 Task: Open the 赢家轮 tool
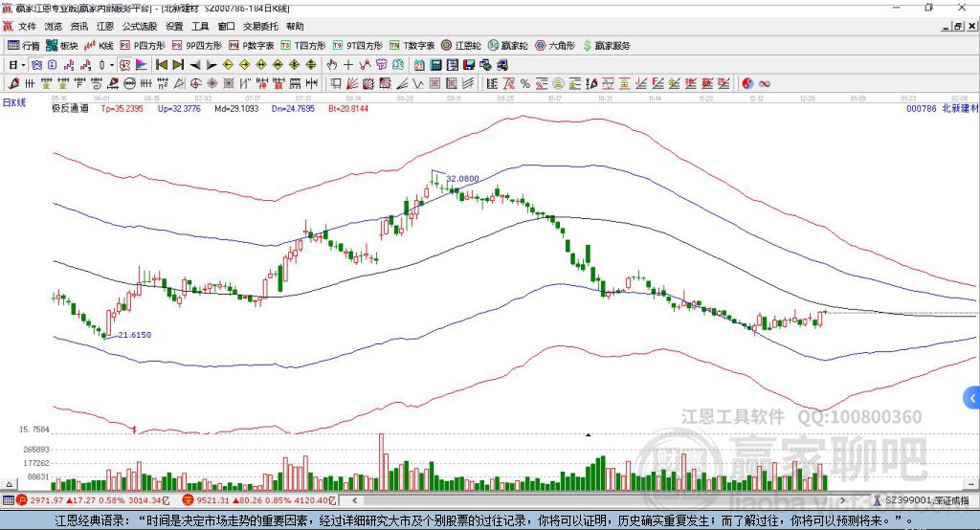click(508, 46)
